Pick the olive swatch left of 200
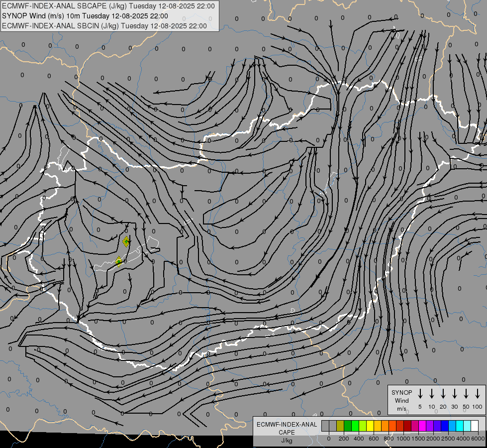The height and width of the screenshot is (448, 487). (340, 426)
